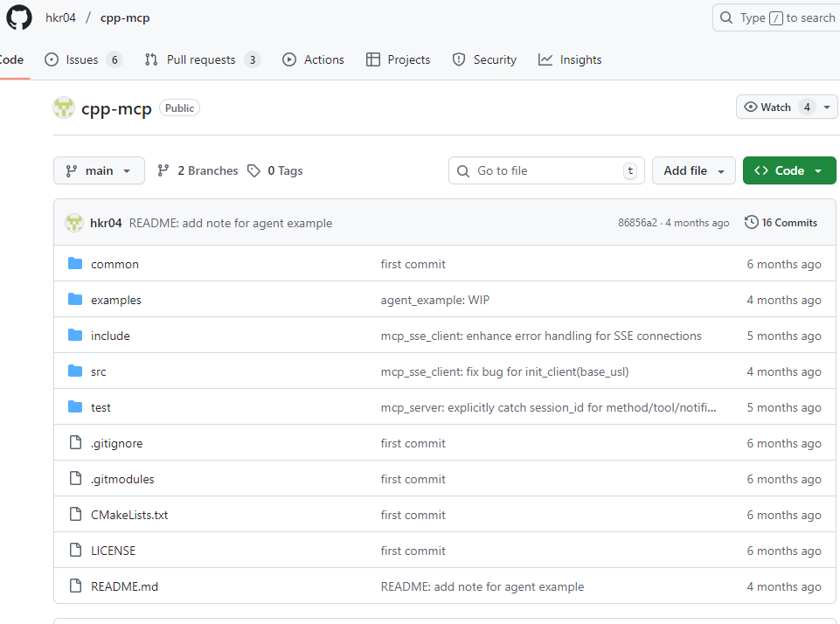This screenshot has height=624, width=840.
Task: Click the tag icon beside 0 Tags
Action: pos(253,170)
